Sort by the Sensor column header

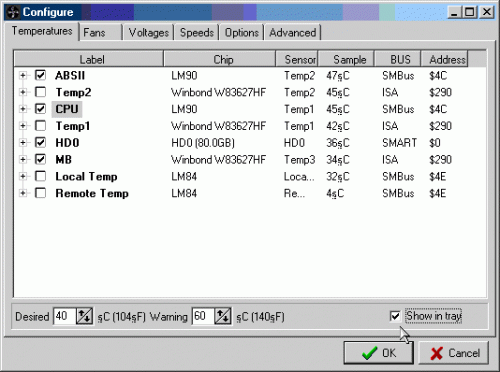[x=297, y=59]
